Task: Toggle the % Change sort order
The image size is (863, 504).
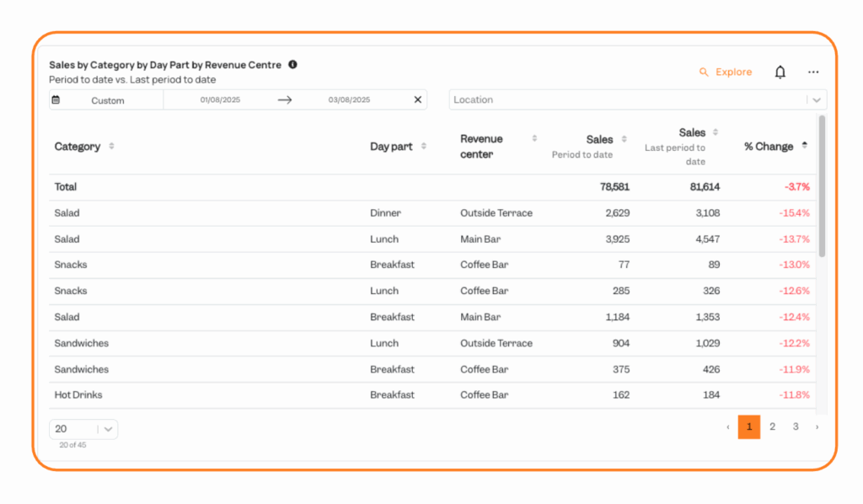Action: click(x=804, y=146)
